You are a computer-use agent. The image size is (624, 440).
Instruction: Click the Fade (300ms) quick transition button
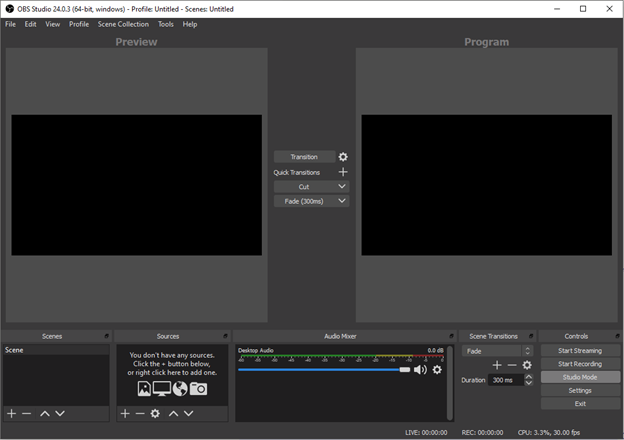304,201
